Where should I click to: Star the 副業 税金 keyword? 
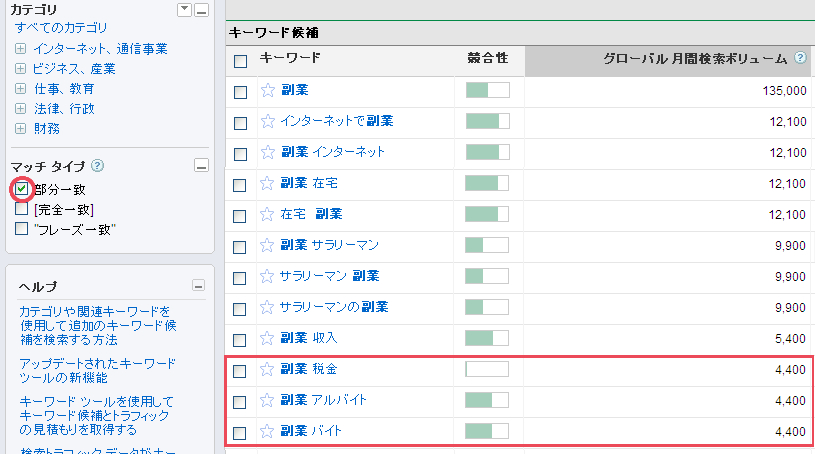pos(267,370)
